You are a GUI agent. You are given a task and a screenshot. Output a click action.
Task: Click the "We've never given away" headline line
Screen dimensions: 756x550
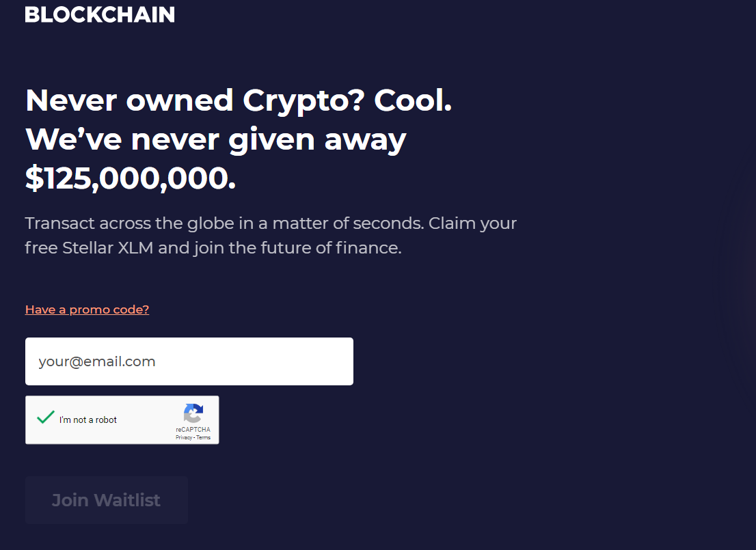[x=215, y=139]
